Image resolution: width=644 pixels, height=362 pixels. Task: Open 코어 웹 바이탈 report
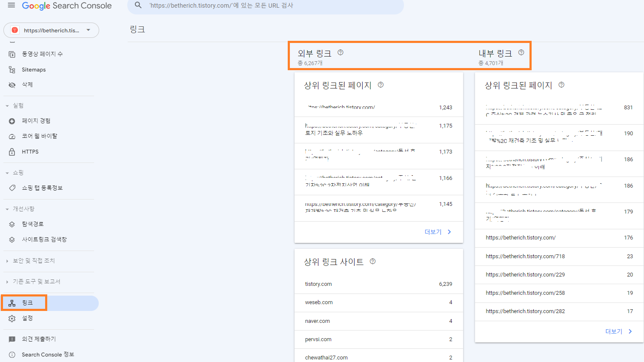click(x=40, y=136)
